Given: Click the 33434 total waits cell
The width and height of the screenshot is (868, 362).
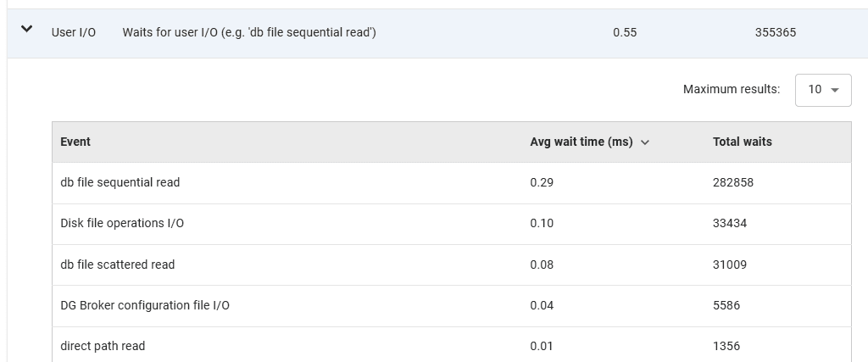Looking at the screenshot, I should (x=730, y=223).
